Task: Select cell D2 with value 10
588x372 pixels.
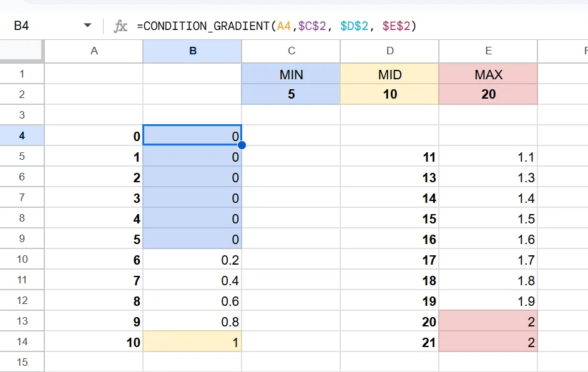Action: tap(390, 94)
